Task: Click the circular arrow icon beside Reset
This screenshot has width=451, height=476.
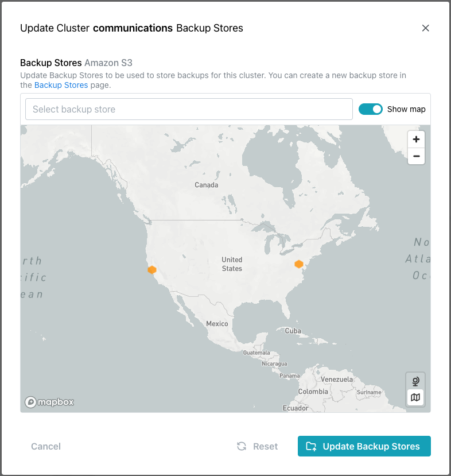Action: (241, 446)
